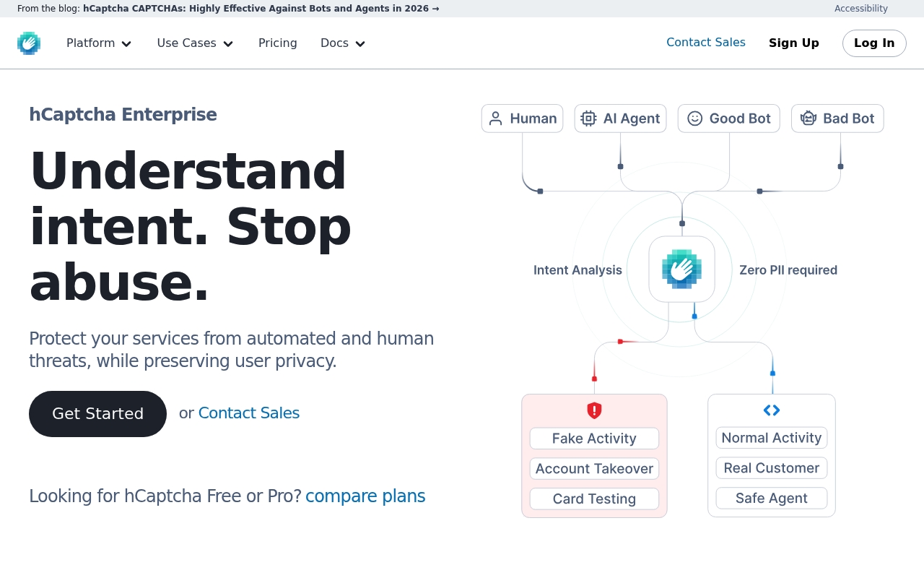This screenshot has height=578, width=924.
Task: Click the chip icon beside AI Agent
Action: coord(588,118)
